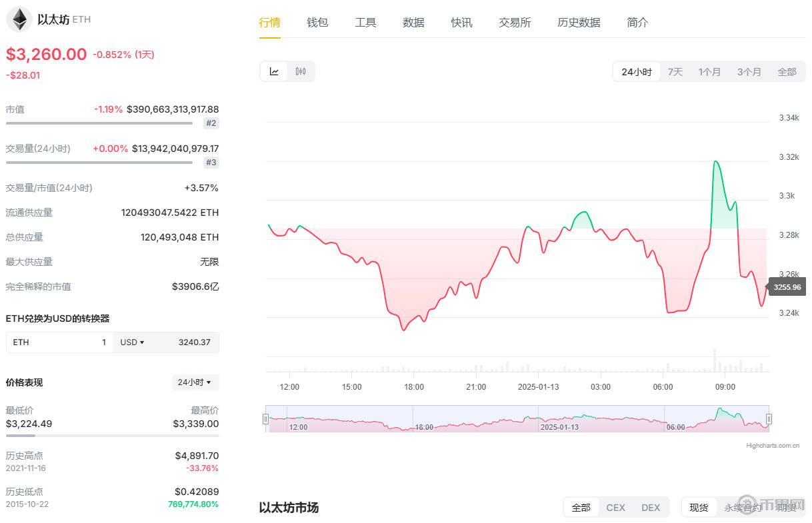This screenshot has width=812, height=523.
Task: Switch to the candlestick chart icon
Action: click(300, 71)
